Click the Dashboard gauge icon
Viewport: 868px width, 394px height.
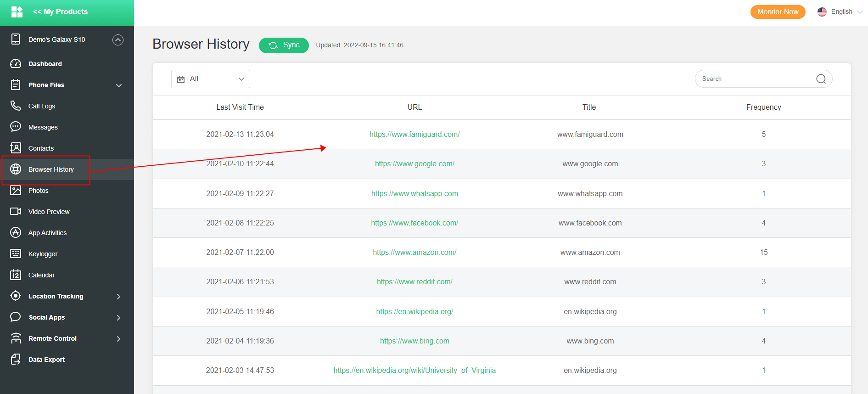click(x=16, y=64)
